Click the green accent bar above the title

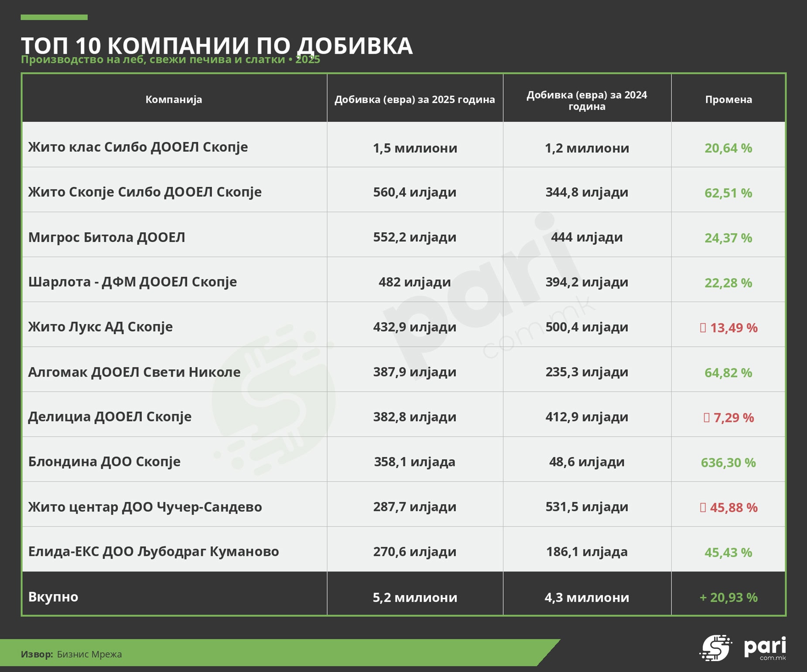click(54, 17)
